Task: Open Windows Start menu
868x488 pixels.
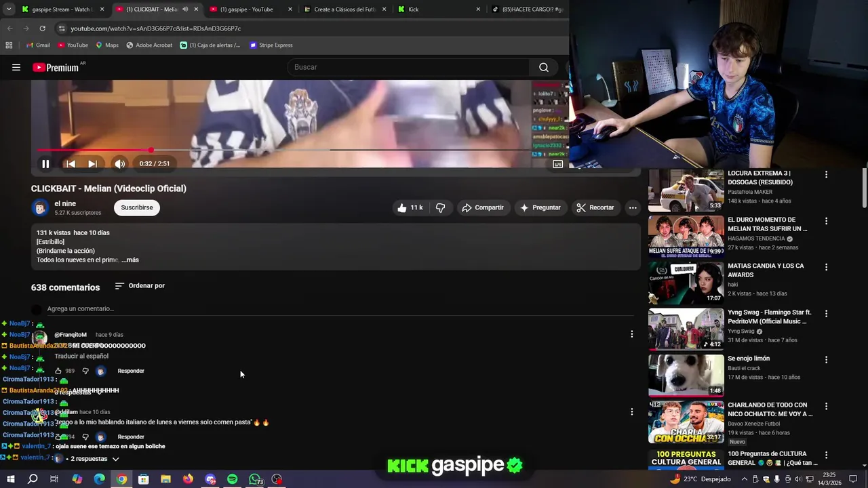Action: pos(10,479)
